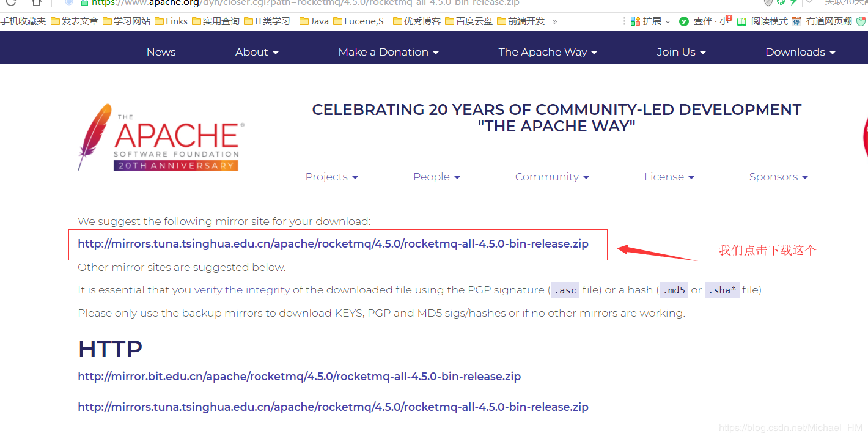
Task: Click "We suggest the following mirror site" text
Action: click(224, 221)
